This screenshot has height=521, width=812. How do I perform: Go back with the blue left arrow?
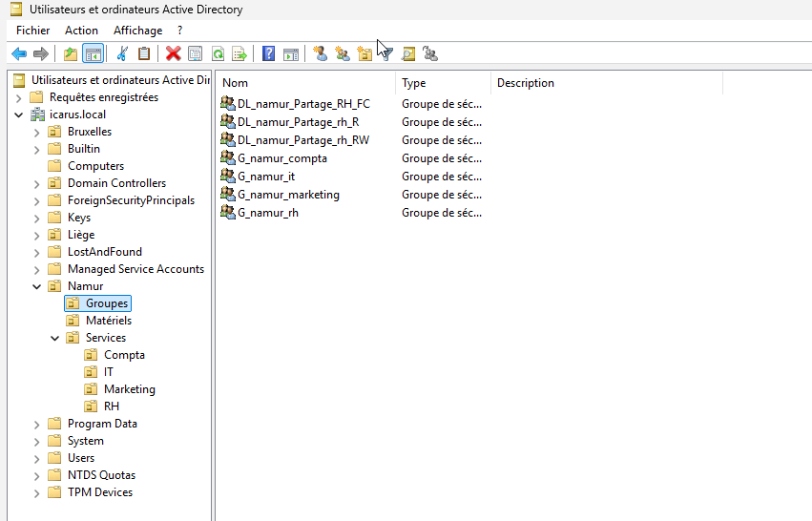19,53
